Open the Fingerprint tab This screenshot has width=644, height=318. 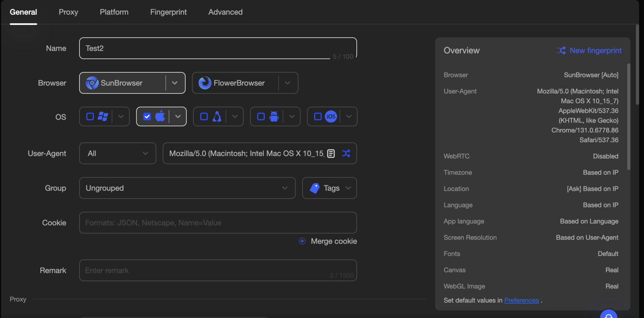pos(168,12)
